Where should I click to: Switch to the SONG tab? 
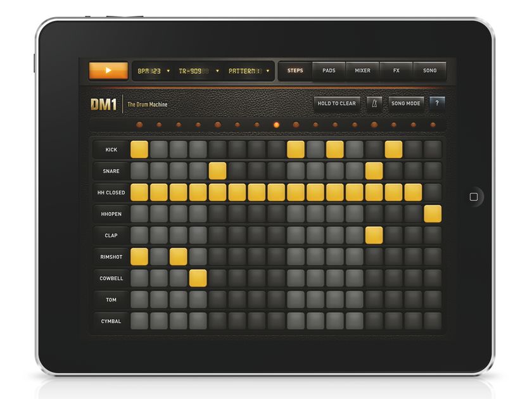click(x=430, y=71)
